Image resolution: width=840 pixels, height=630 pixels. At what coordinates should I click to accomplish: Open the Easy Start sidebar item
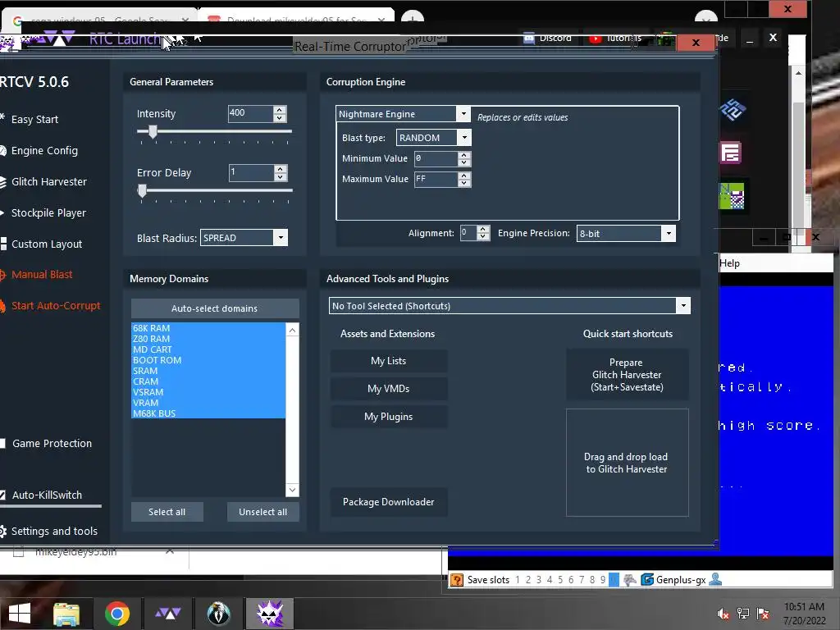pyautogui.click(x=34, y=119)
